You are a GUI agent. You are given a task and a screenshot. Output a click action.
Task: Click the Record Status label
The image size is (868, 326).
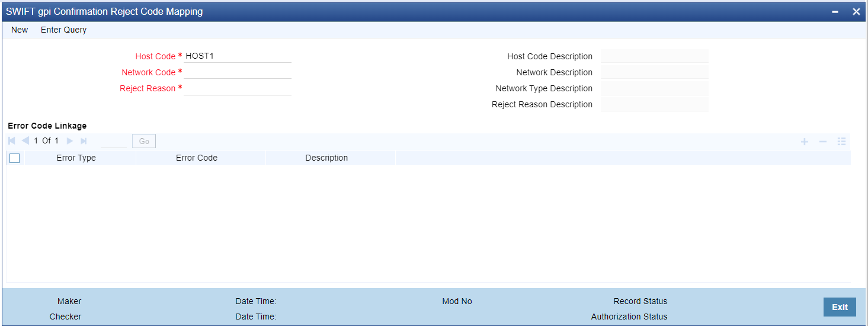[640, 301]
